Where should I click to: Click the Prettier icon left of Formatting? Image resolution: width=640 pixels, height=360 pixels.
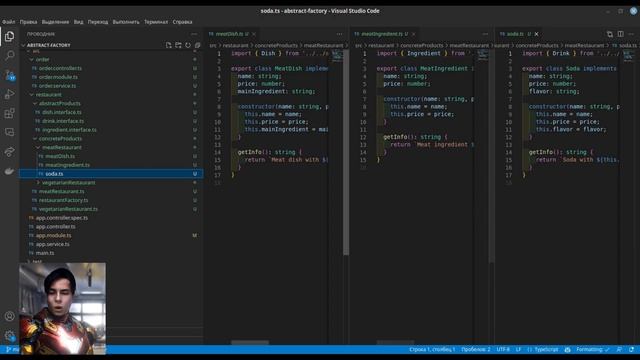567,350
